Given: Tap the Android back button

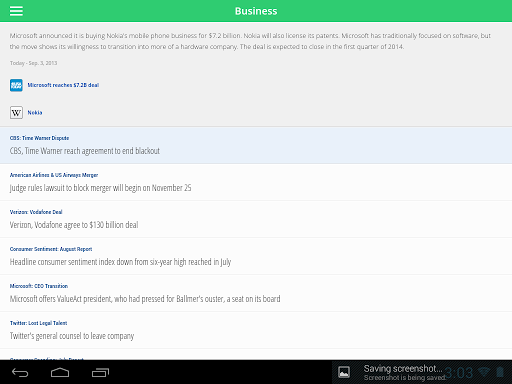Looking at the screenshot, I should (20, 372).
